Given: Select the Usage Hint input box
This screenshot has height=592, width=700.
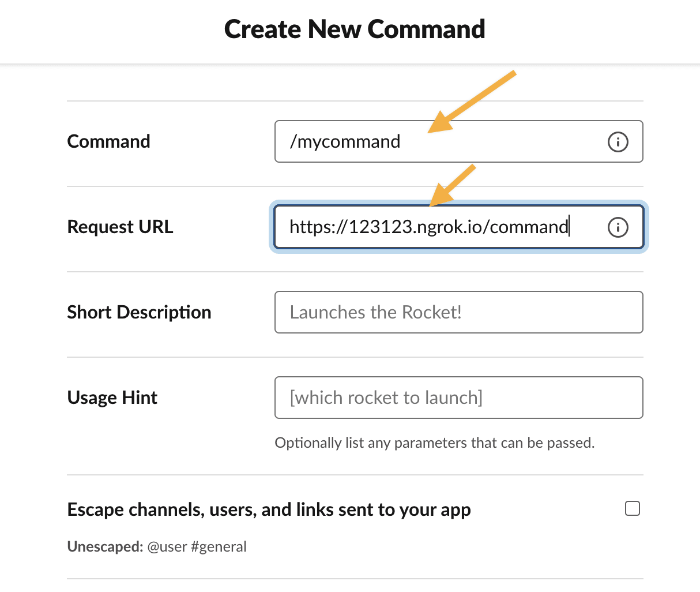Looking at the screenshot, I should 458,398.
